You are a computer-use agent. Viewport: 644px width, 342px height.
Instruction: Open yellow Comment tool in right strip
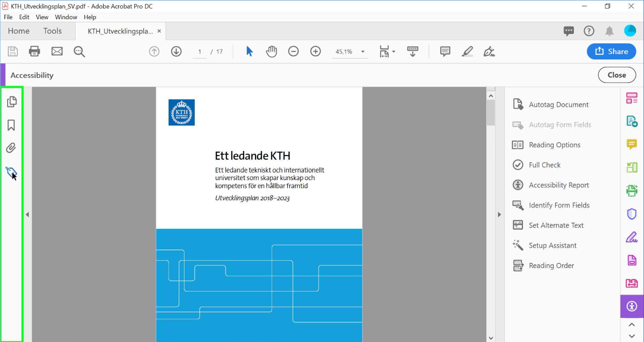632,144
